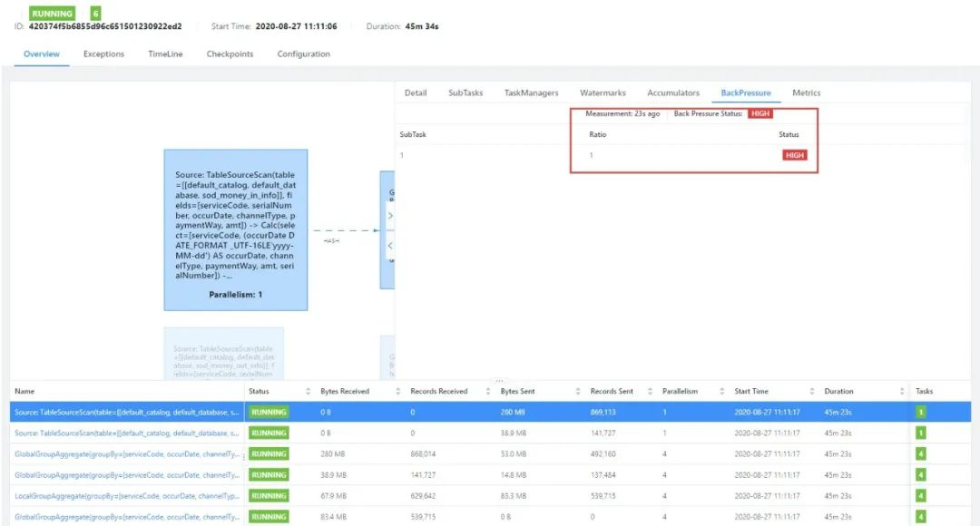The height and width of the screenshot is (526, 980).
Task: Open the Configuration tab
Action: click(x=304, y=54)
